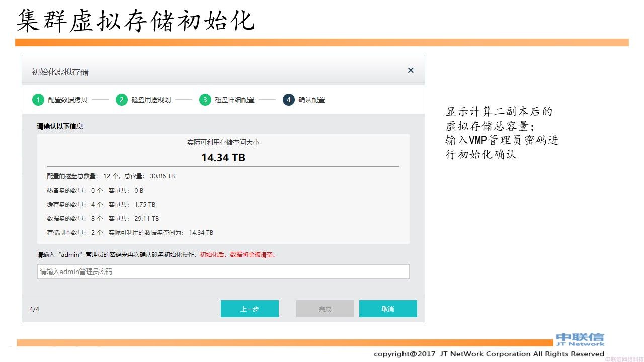Click the 30.86 TB total capacity value
This screenshot has width=644, height=362.
point(162,176)
